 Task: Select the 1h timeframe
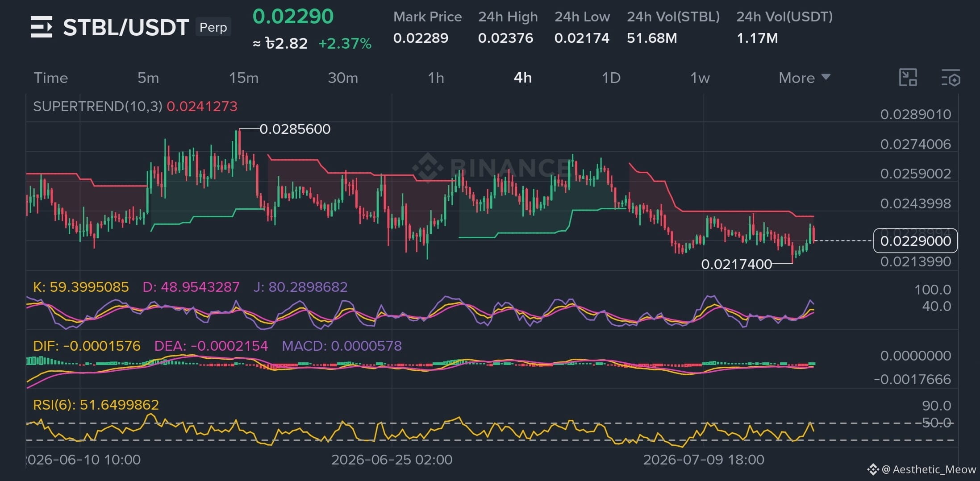[436, 78]
